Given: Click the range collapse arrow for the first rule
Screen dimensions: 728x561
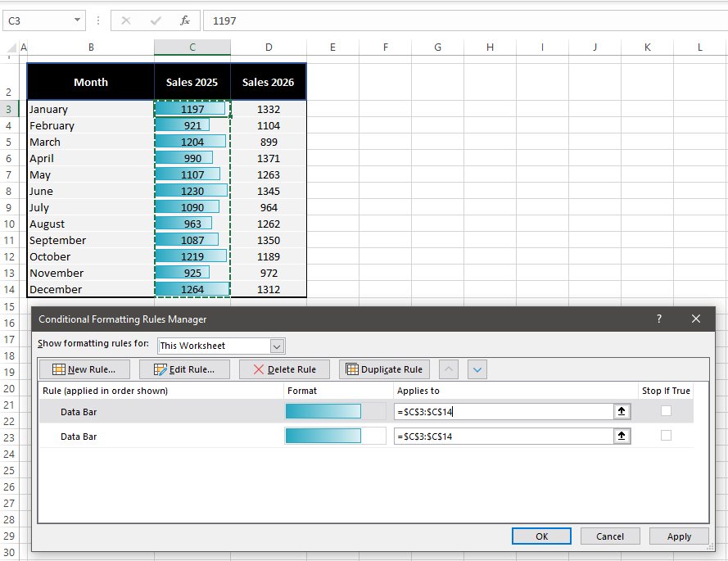Looking at the screenshot, I should click(x=622, y=411).
